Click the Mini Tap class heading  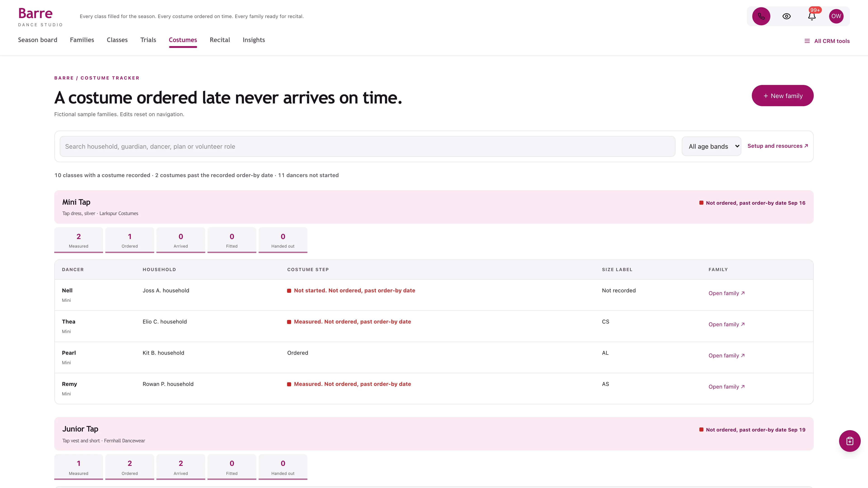76,202
